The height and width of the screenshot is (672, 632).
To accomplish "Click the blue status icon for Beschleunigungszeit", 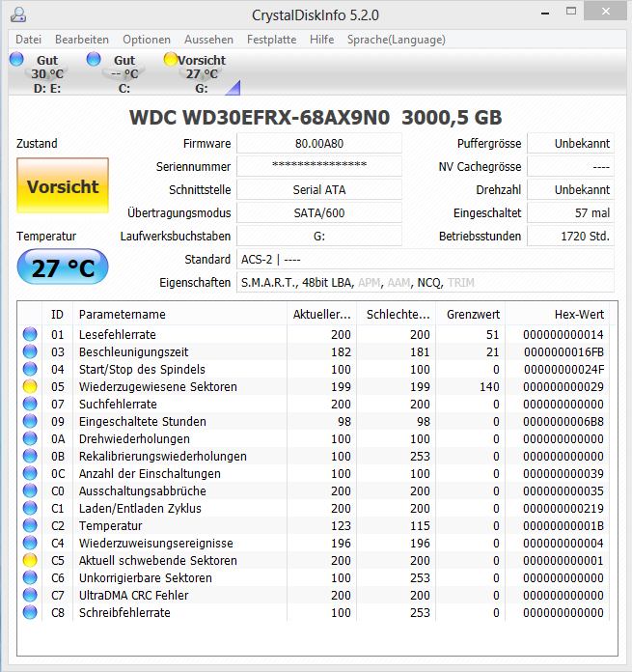I will [30, 351].
